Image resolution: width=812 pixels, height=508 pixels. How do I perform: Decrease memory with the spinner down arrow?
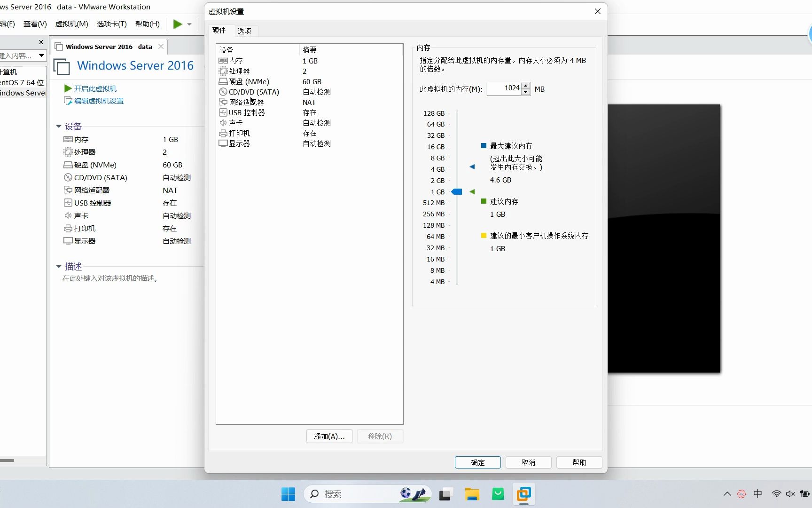pos(526,92)
